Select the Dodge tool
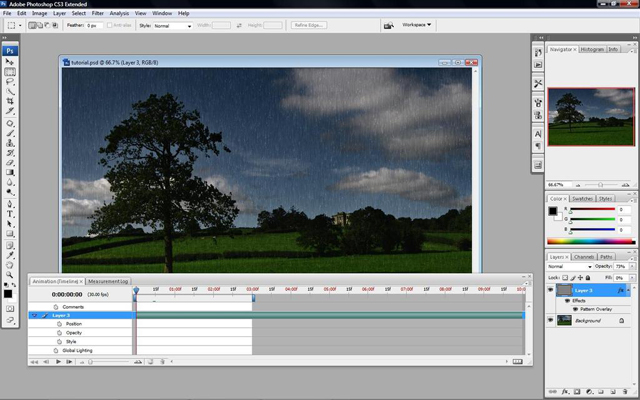The width and height of the screenshot is (640, 400). pyautogui.click(x=10, y=192)
